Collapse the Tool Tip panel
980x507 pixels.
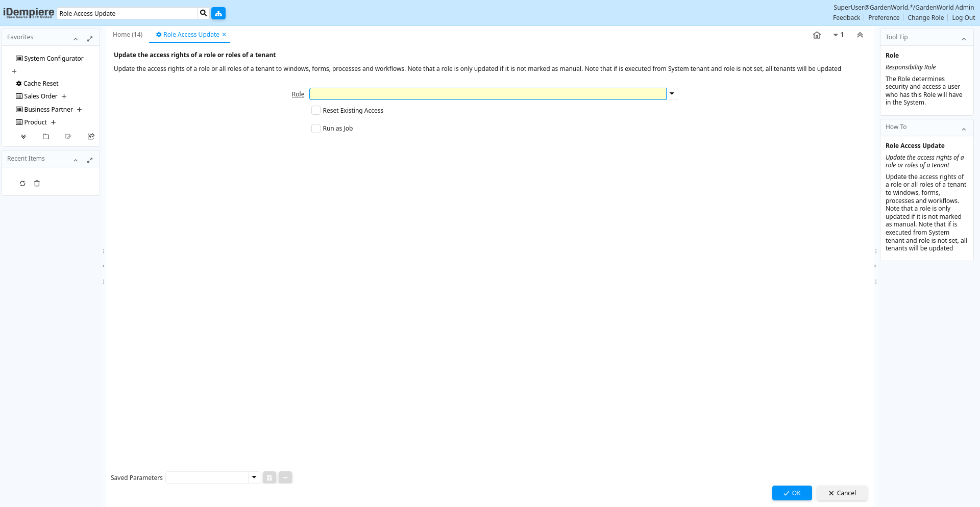[964, 39]
